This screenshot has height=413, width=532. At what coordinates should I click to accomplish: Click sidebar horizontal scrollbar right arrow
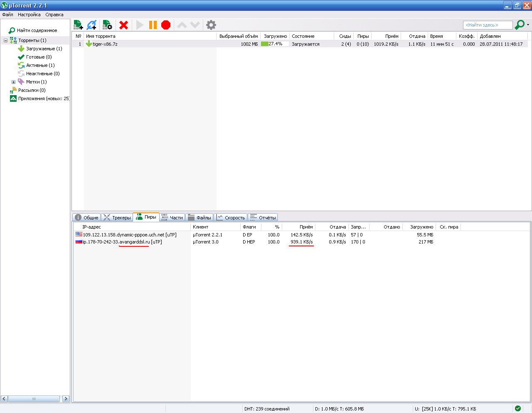tap(66, 399)
